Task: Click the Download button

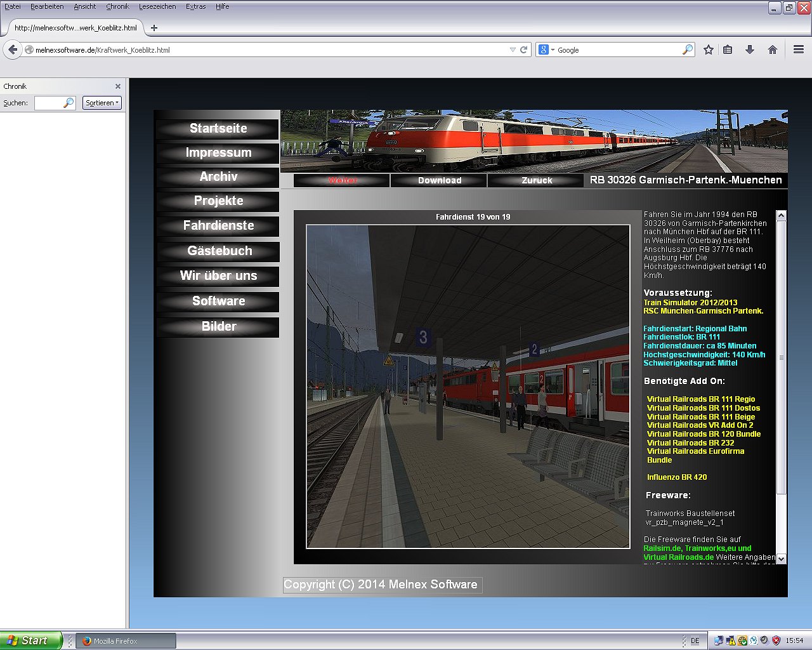Action: [x=439, y=180]
